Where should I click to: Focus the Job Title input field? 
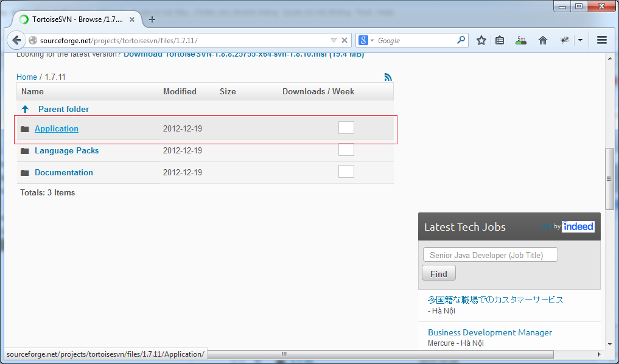click(491, 254)
